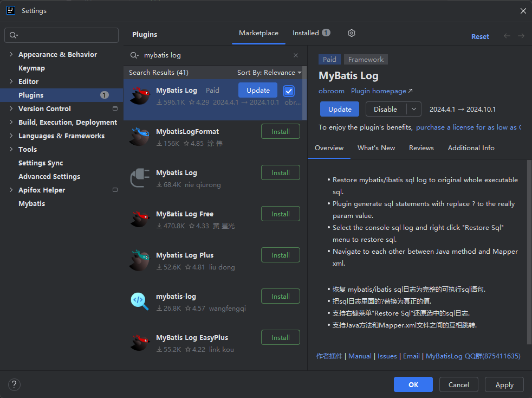532x398 pixels.
Task: Click the MyBatis Log EasyPlus bird icon
Action: [140, 343]
